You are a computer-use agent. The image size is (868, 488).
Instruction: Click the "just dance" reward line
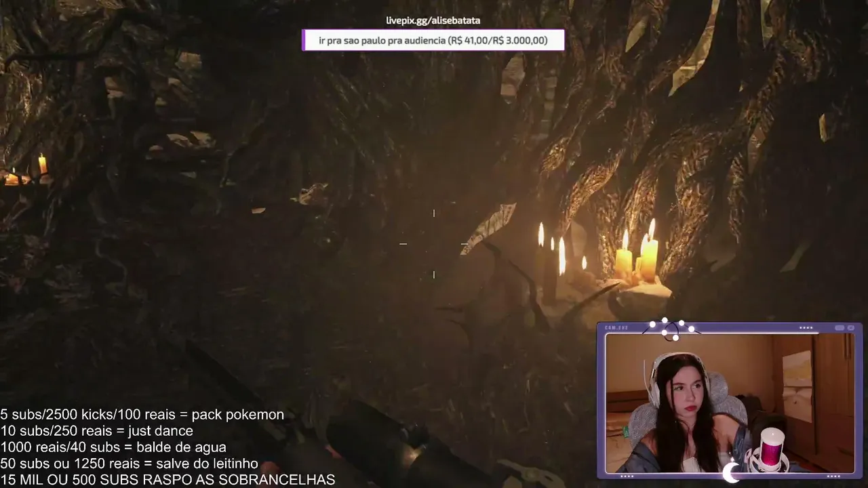point(97,430)
